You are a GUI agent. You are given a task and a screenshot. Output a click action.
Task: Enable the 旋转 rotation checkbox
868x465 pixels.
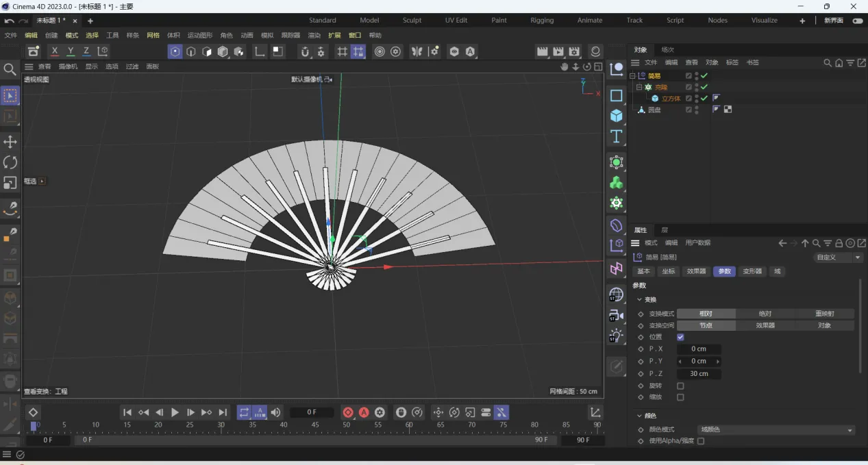coord(680,386)
